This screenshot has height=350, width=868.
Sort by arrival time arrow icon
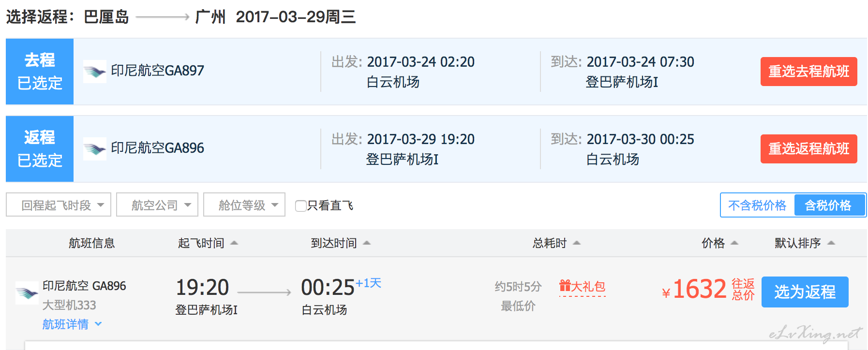click(x=367, y=243)
